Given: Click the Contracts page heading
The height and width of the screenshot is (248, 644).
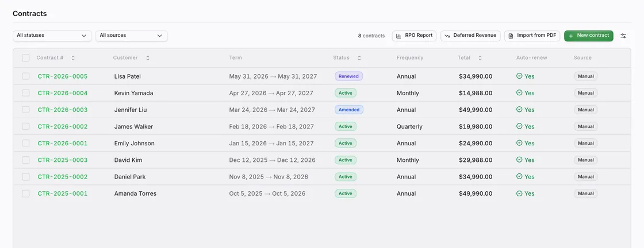Looking at the screenshot, I should (x=29, y=14).
